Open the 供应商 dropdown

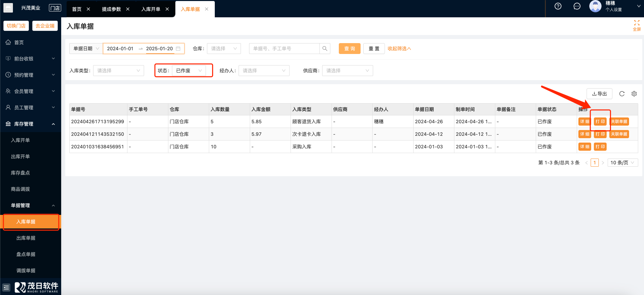point(347,71)
